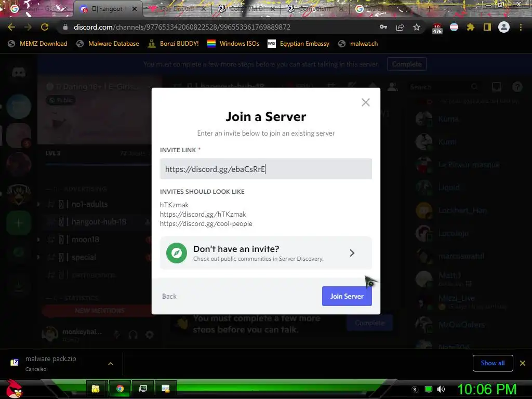532x399 pixels.
Task: Switch to the Computernewb tab
Action: coord(315,9)
